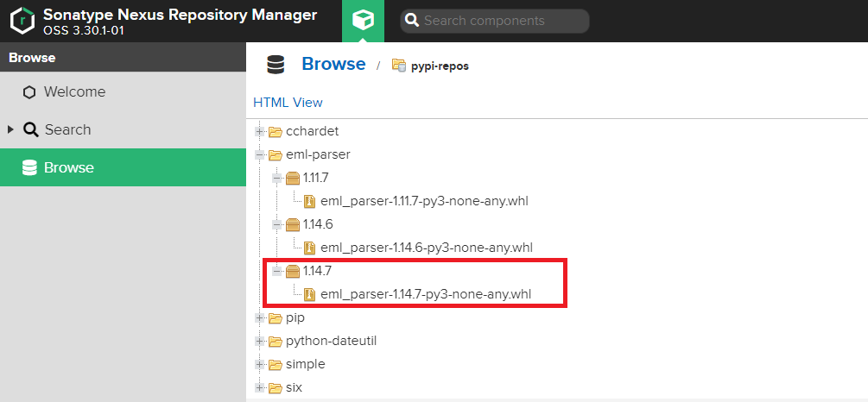
Task: Click the simple folder icon
Action: pyautogui.click(x=276, y=364)
